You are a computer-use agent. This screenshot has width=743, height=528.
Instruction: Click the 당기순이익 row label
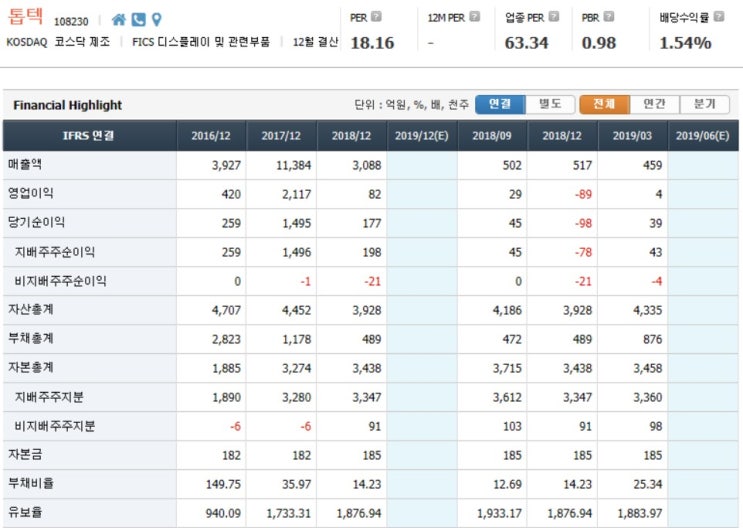coord(36,222)
